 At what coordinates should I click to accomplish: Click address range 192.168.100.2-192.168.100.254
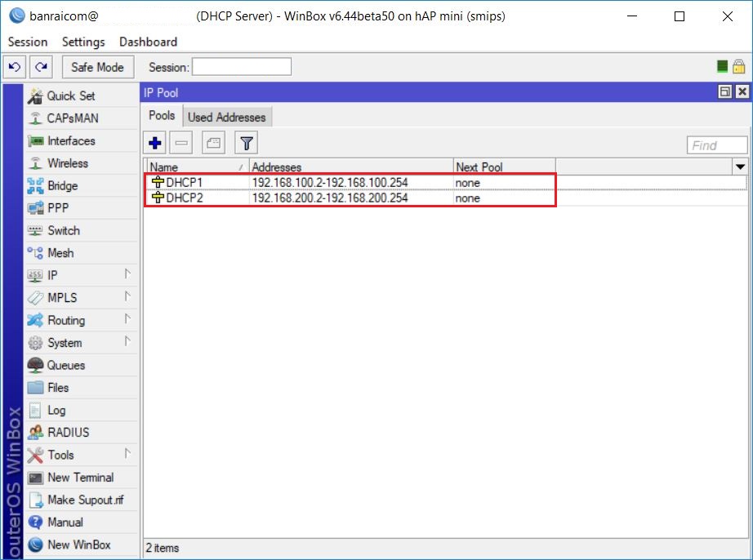pos(330,183)
